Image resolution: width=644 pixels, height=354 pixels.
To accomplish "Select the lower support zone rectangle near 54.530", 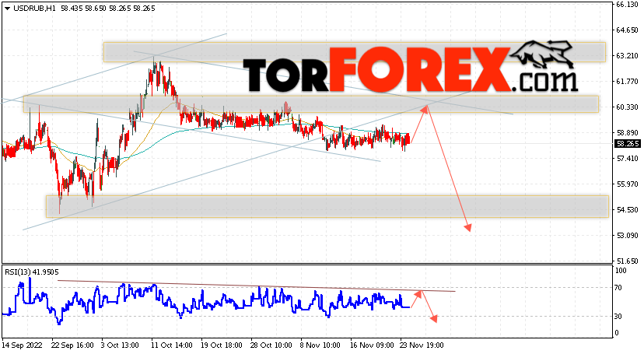I will click(x=327, y=207).
